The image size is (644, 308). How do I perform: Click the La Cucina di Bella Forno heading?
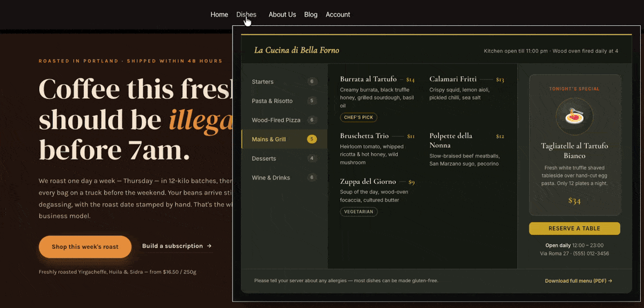click(297, 51)
